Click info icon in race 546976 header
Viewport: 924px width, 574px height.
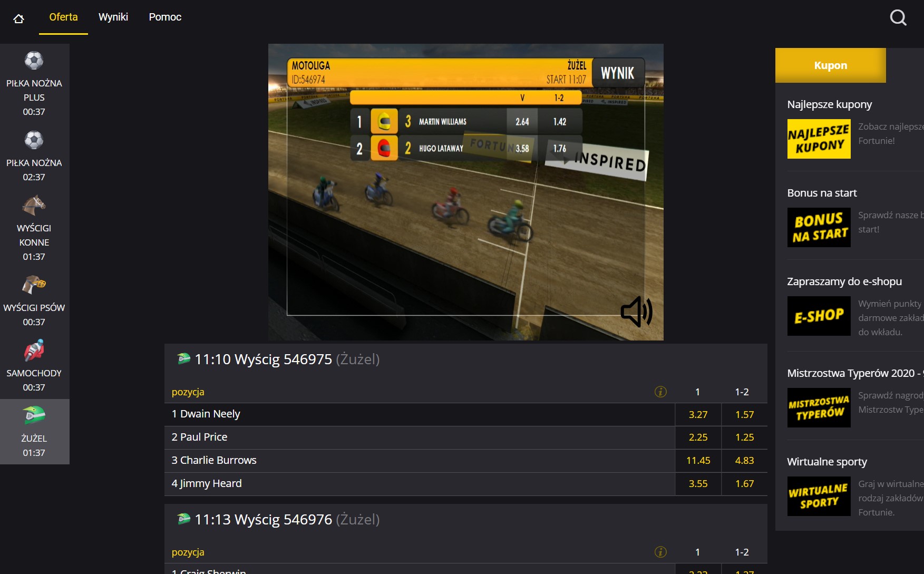pyautogui.click(x=660, y=552)
